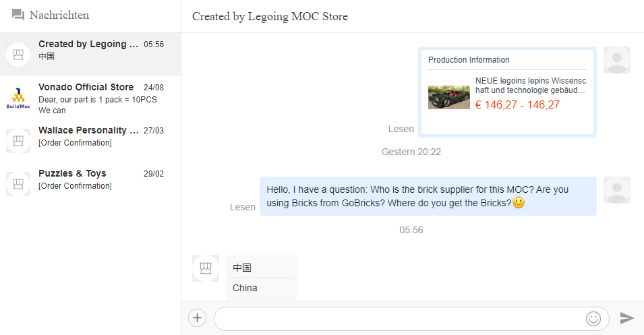Click the send message arrow icon
This screenshot has height=335, width=644.
point(627,318)
